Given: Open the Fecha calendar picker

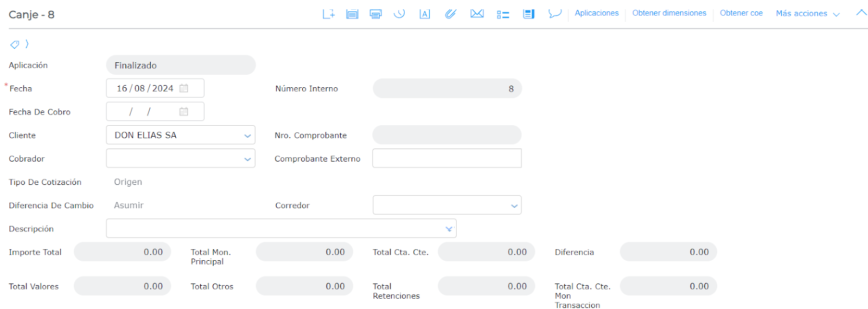Looking at the screenshot, I should click(184, 88).
